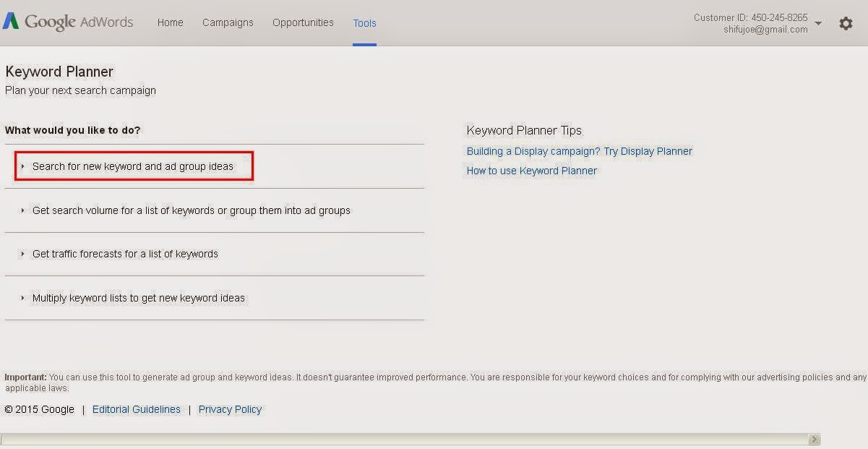Open How to use Keyword Planner link
Viewport: 868px width, 449px height.
coord(532,171)
